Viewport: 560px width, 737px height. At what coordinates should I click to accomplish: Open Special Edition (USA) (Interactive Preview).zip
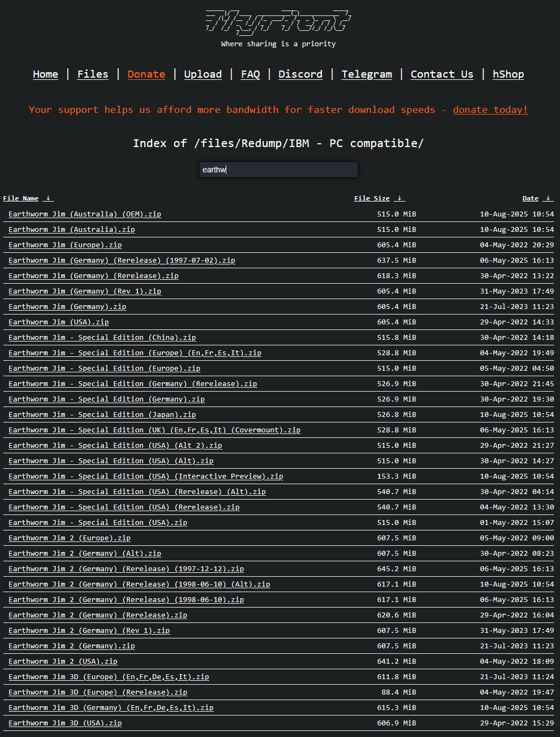pyautogui.click(x=146, y=476)
